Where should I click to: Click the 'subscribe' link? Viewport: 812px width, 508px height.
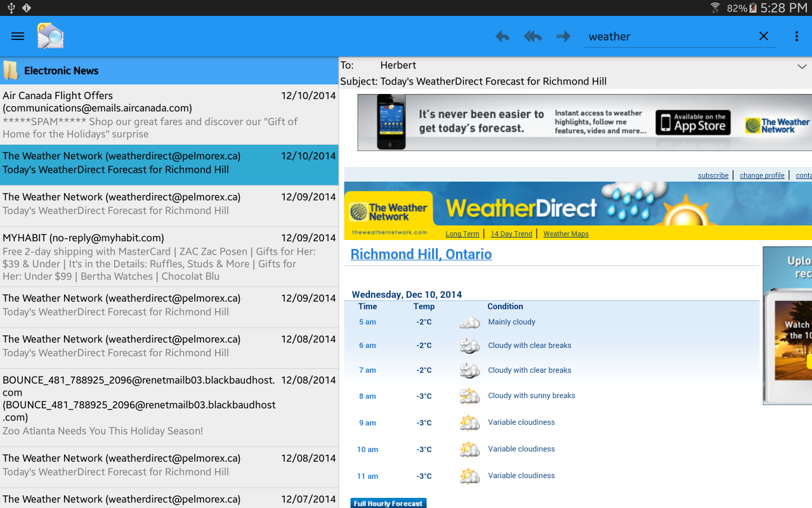pyautogui.click(x=713, y=175)
